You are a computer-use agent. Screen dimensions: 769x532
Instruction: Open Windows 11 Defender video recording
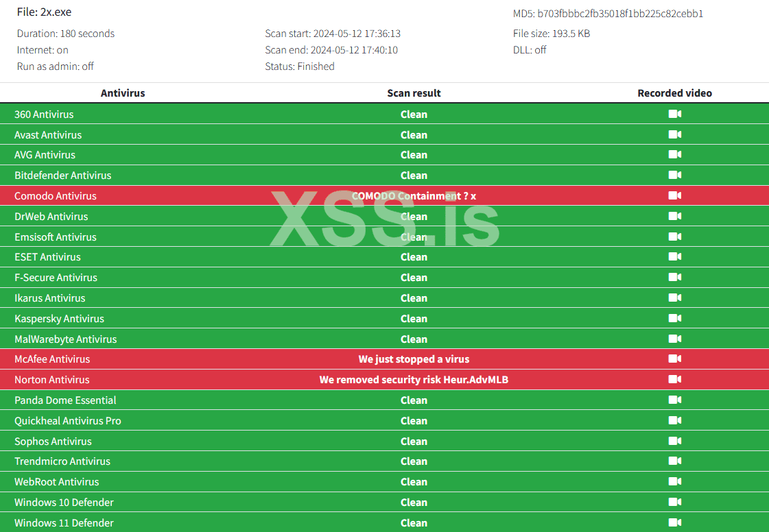click(x=674, y=522)
